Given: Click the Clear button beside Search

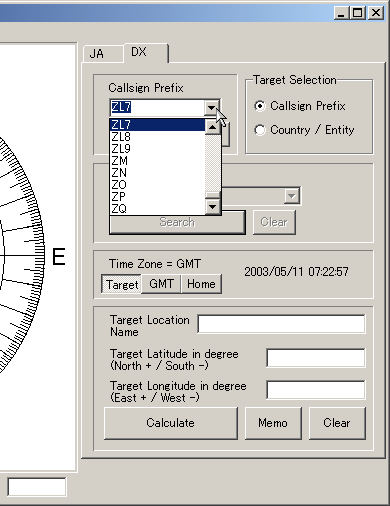Looking at the screenshot, I should pos(274,222).
